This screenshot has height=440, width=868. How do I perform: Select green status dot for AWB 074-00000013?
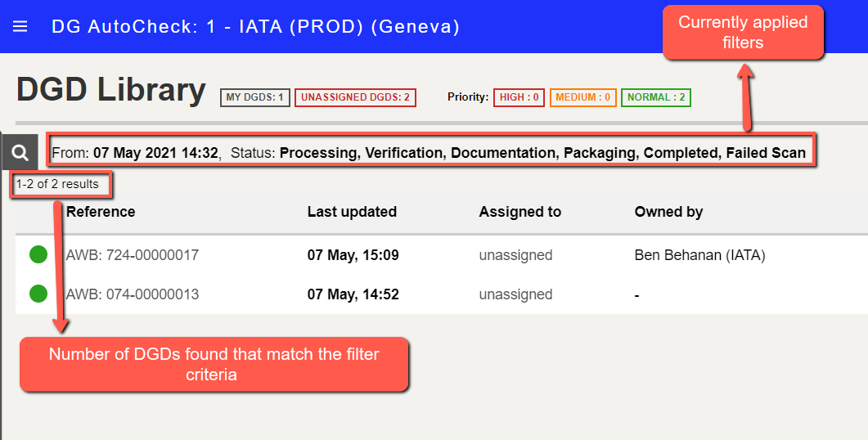pos(38,294)
